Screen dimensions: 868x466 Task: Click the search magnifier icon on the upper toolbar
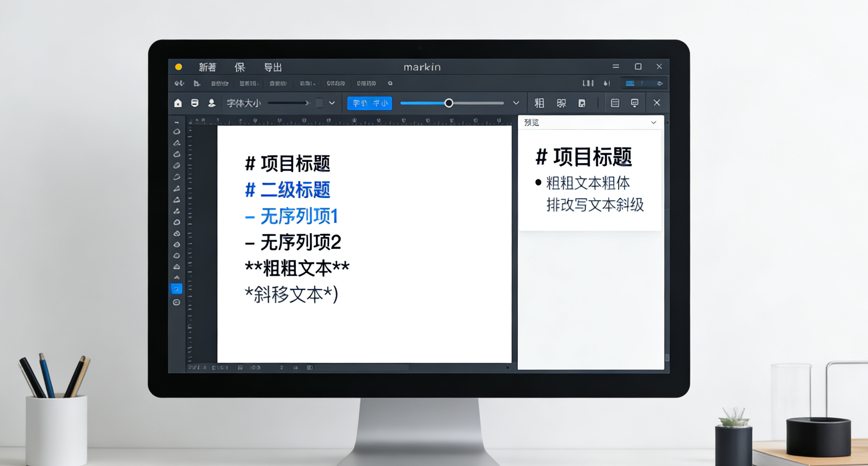tap(390, 83)
